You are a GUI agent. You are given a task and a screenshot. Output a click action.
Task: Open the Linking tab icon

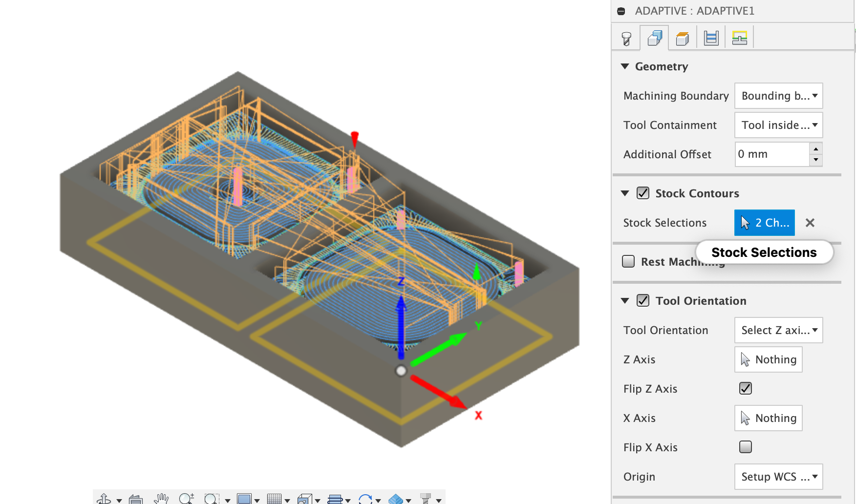tap(740, 38)
